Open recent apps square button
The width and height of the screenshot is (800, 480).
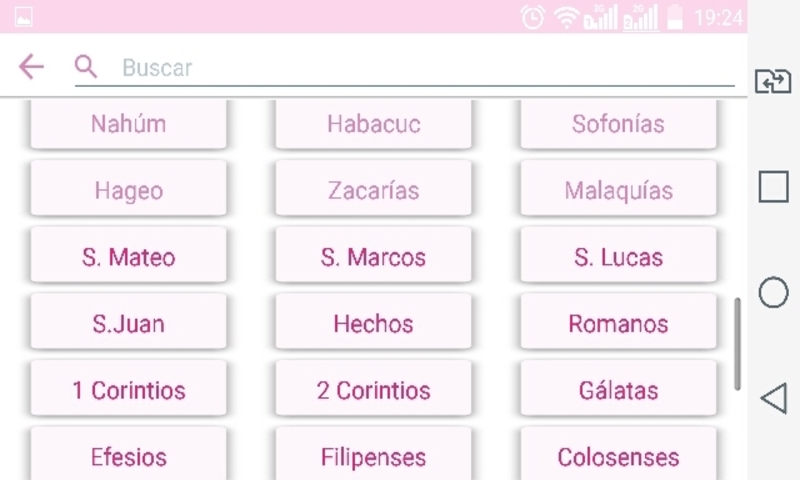tap(773, 187)
